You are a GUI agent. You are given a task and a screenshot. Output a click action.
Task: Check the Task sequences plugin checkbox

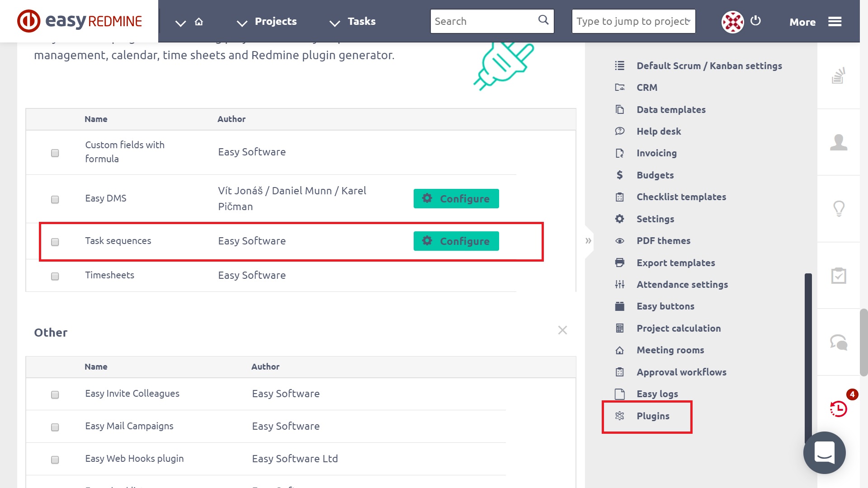pos(55,242)
